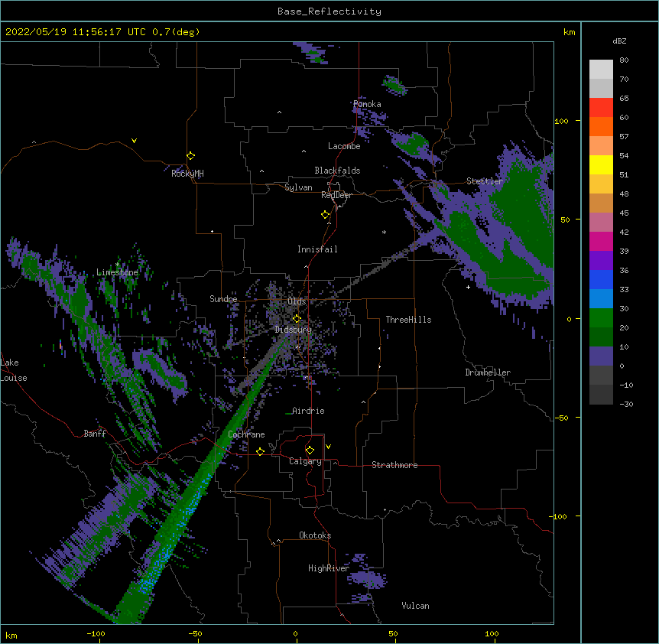
Task: Click the Limestone label
Action: (117, 272)
